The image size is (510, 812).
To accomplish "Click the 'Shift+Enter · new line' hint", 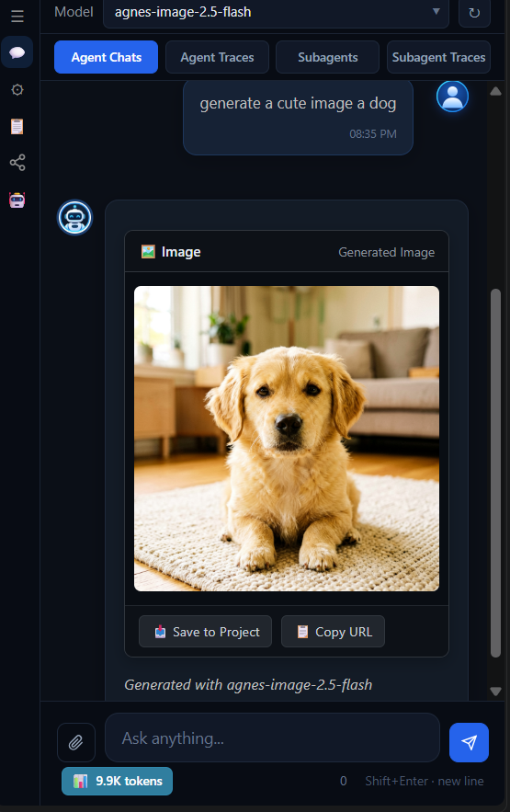I will [x=425, y=781].
